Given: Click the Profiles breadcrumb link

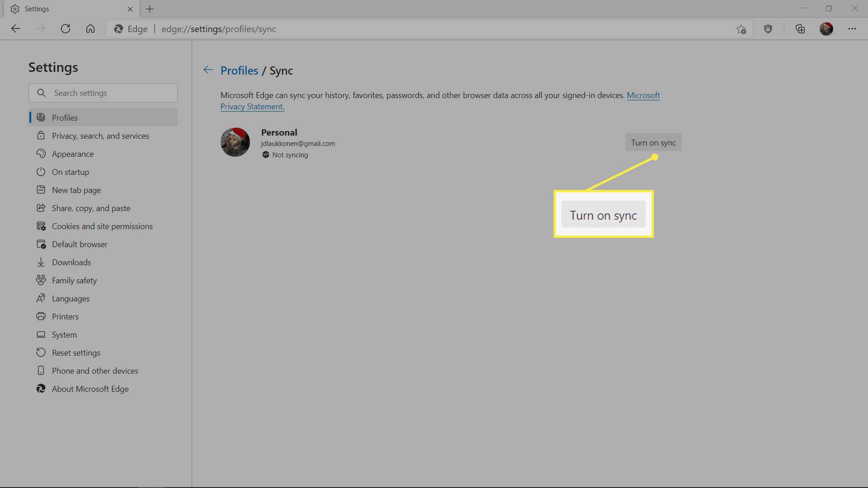Looking at the screenshot, I should [239, 70].
